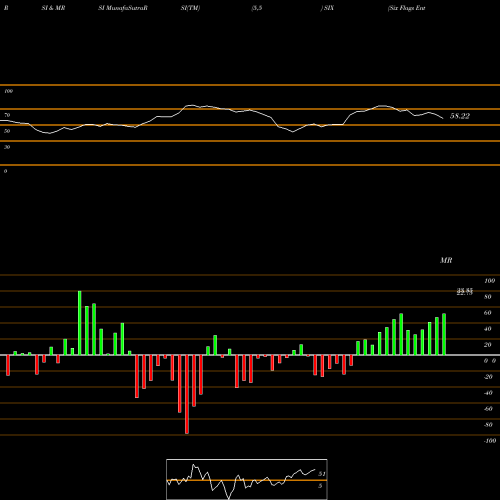
Task: Click the 70 level label on RSI axis
Action: tap(7, 115)
